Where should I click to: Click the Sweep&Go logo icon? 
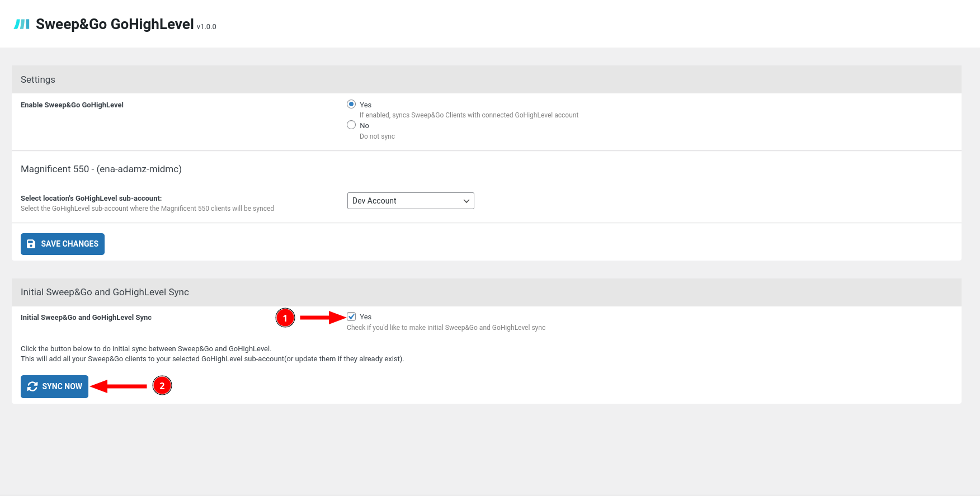click(x=21, y=24)
